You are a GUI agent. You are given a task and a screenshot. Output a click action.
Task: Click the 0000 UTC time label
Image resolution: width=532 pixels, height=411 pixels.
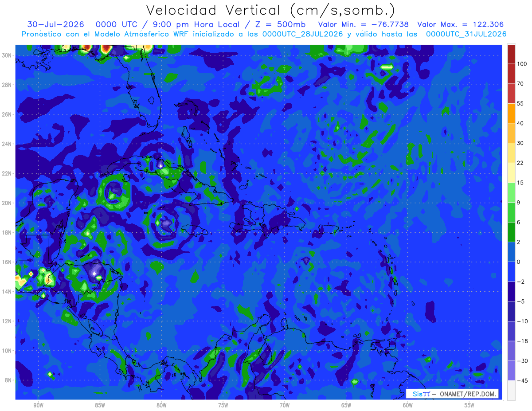pyautogui.click(x=116, y=24)
